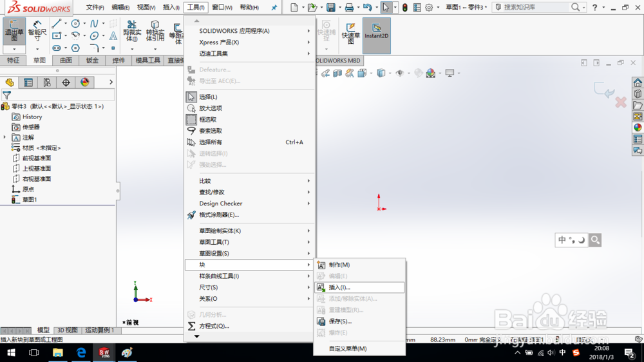Screen dimensions: 644x362
Task: Select the Circle sketch tool
Action: tap(75, 23)
